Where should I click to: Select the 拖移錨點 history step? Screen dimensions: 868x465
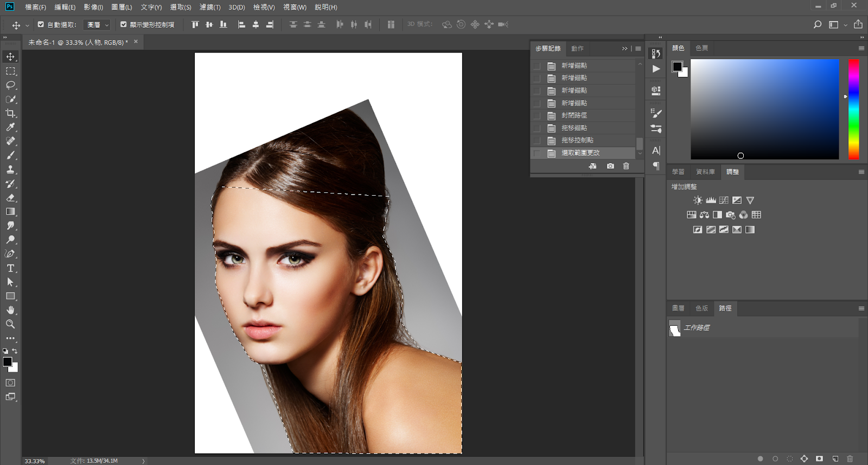(574, 128)
